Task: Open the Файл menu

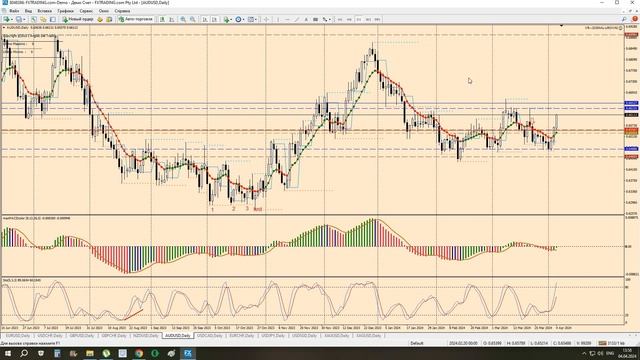Action: (14, 11)
